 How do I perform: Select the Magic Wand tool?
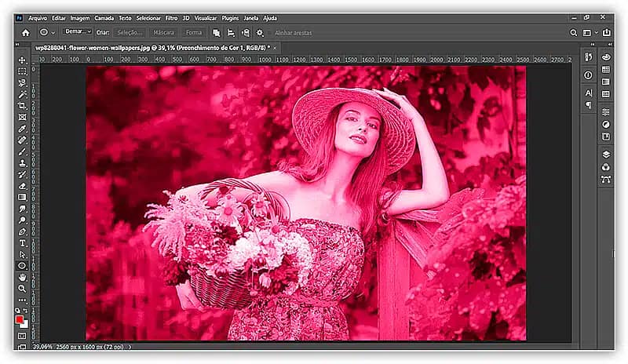22,94
